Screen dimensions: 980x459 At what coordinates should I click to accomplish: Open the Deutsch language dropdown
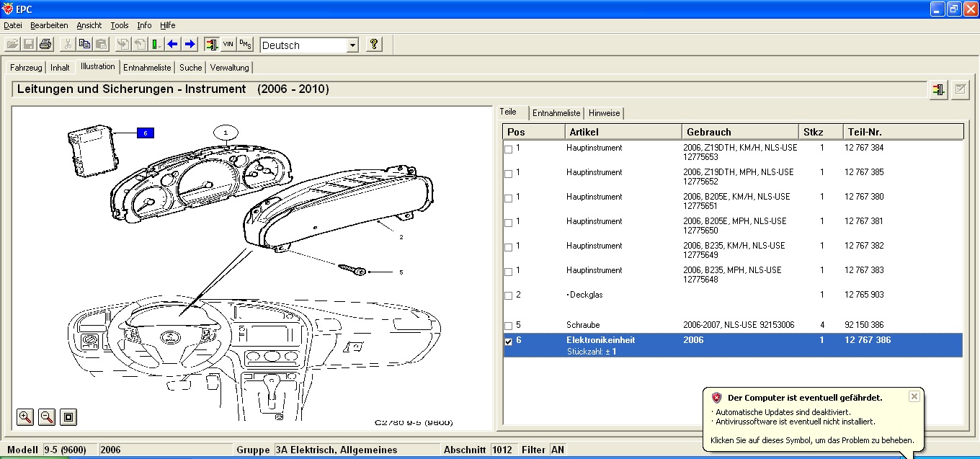point(352,45)
